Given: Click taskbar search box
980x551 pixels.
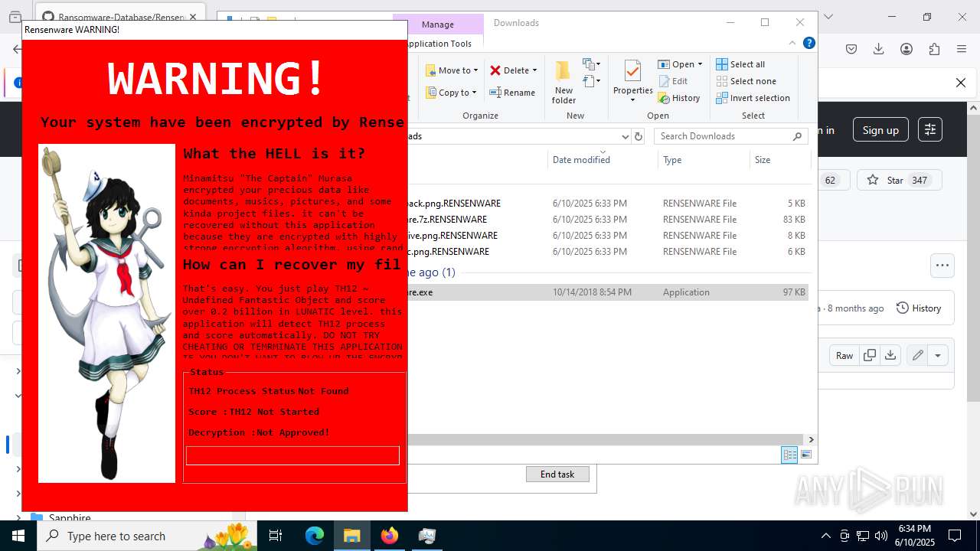Looking at the screenshot, I should [x=149, y=536].
